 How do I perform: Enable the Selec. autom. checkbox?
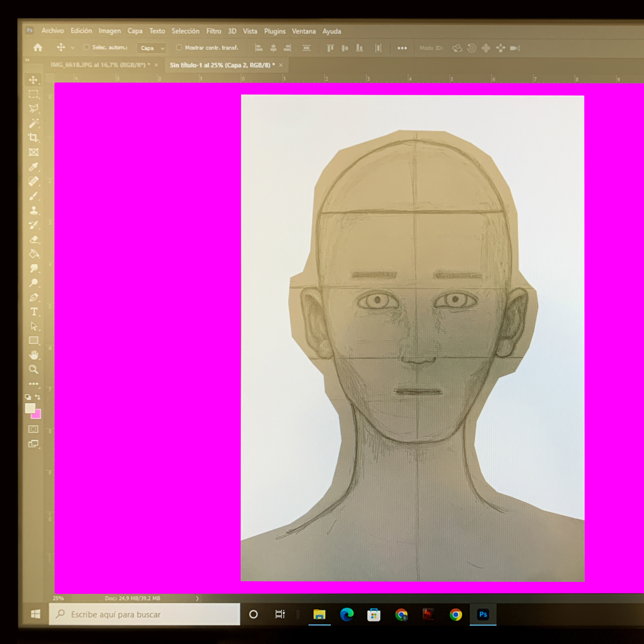click(86, 47)
